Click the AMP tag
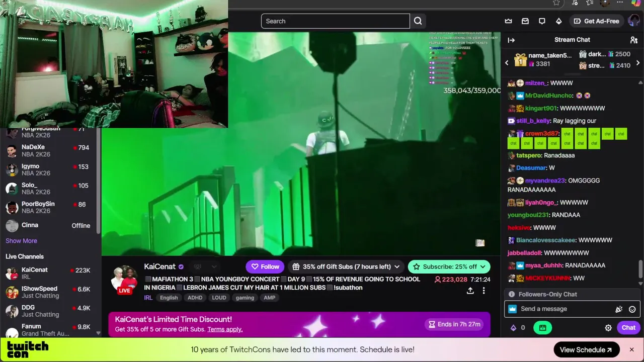Image resolution: width=644 pixels, height=362 pixels. pos(270,298)
